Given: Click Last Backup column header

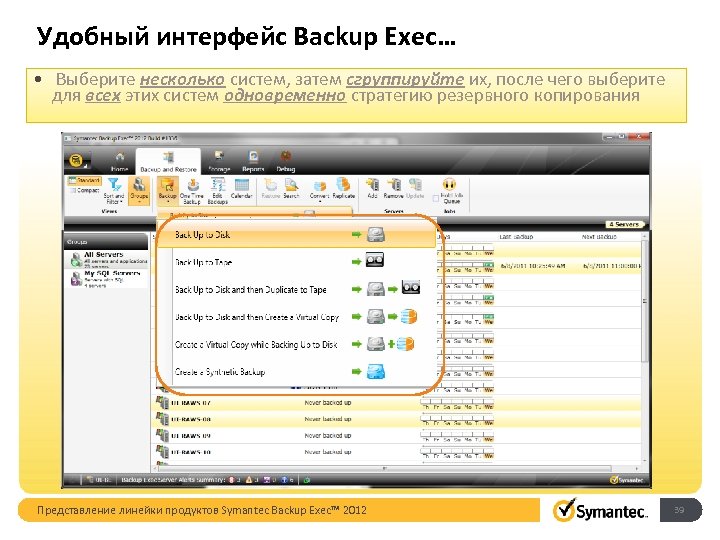Looking at the screenshot, I should click(x=516, y=237).
